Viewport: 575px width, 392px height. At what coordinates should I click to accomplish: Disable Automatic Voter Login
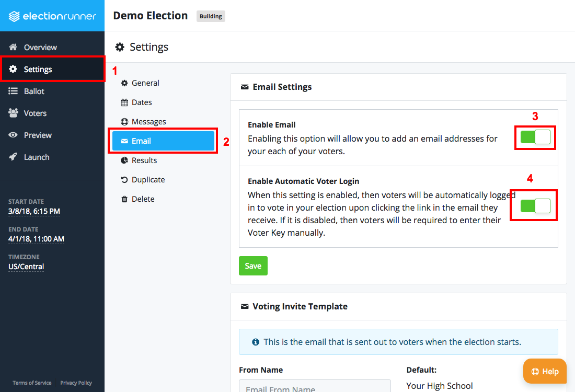pyautogui.click(x=533, y=205)
